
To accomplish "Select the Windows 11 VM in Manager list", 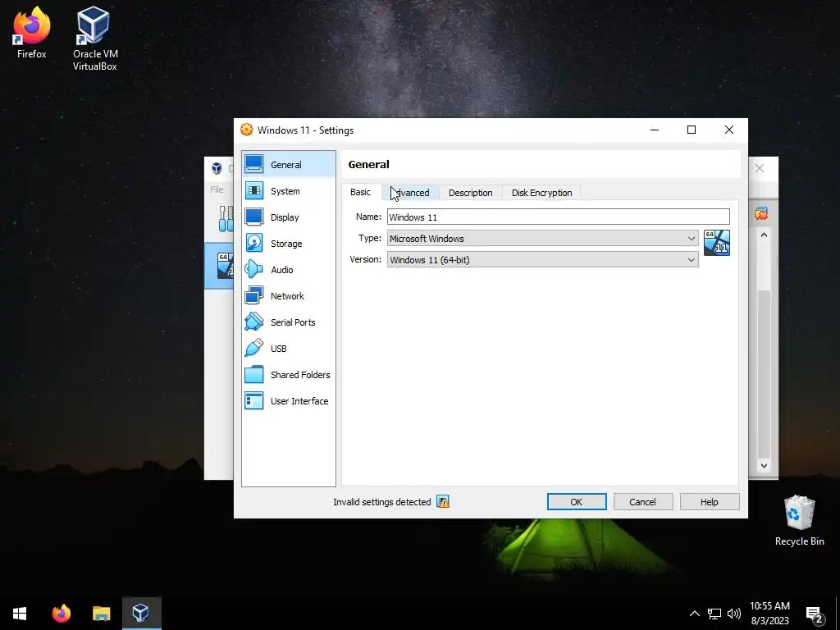I will coord(219,266).
